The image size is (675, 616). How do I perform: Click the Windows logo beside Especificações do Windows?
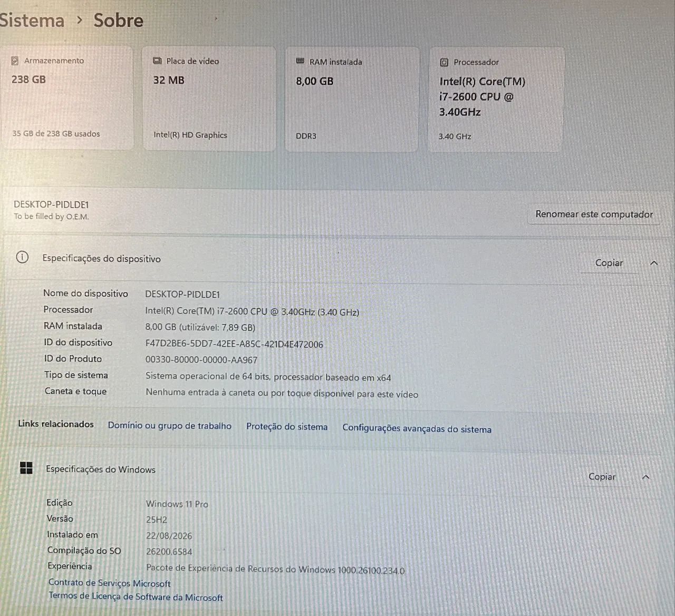coord(26,468)
